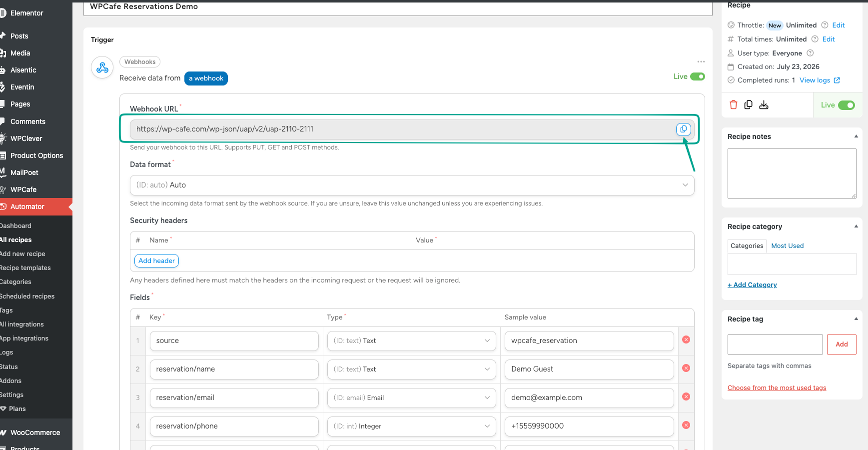Open help tooltip next to Throttle Unlimited
Viewport: 868px width, 450px height.
(x=825, y=25)
